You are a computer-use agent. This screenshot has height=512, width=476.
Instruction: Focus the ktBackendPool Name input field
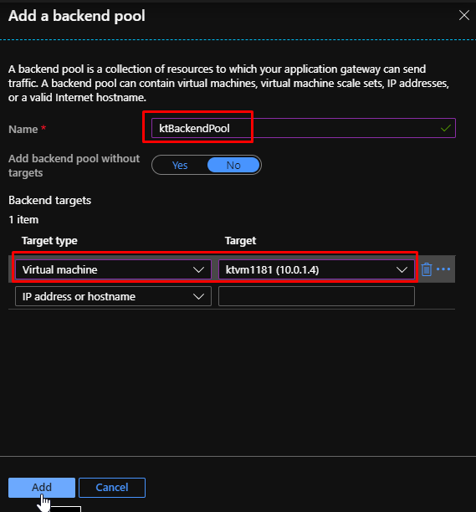(303, 128)
